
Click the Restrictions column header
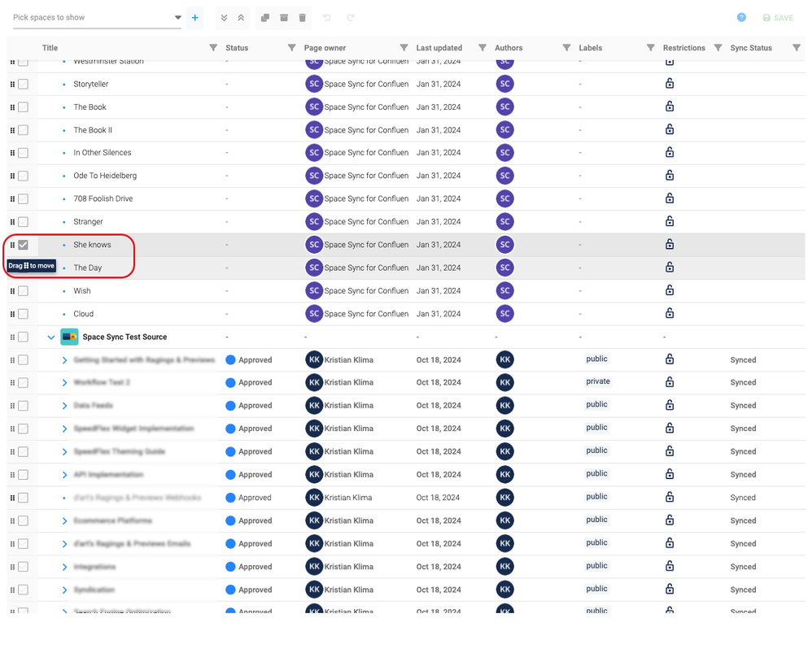(x=684, y=48)
